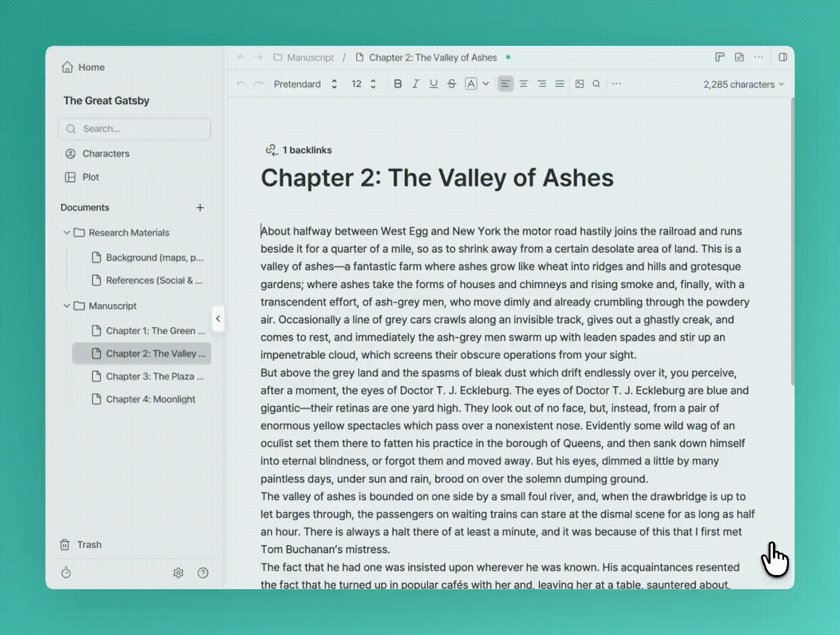Open the Pretendard font dropdown
This screenshot has height=635, width=840.
click(306, 84)
